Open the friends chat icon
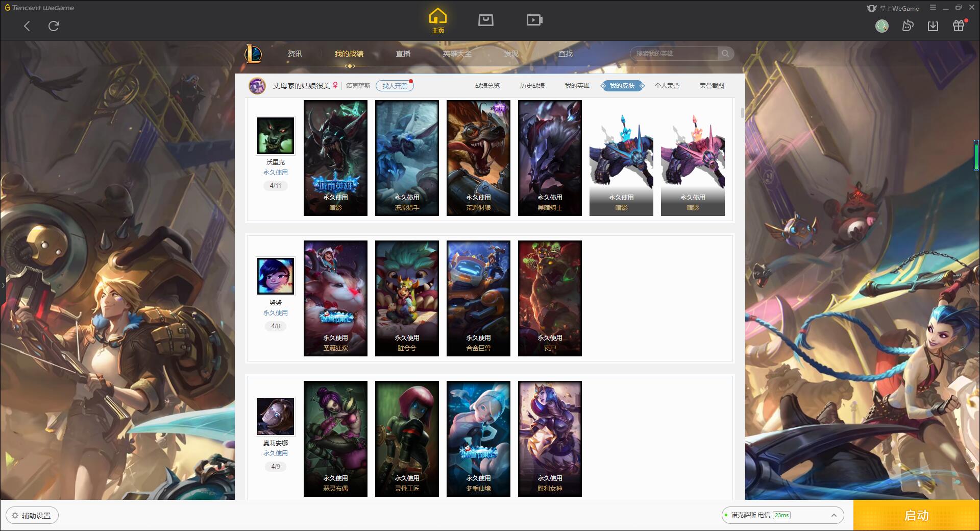Screen dimensions: 980x531 tap(908, 26)
